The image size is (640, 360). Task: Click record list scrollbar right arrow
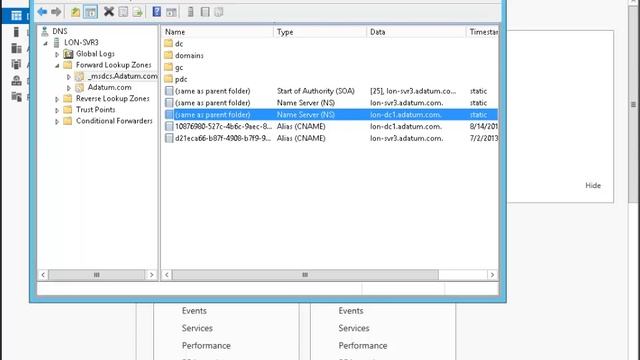click(492, 275)
